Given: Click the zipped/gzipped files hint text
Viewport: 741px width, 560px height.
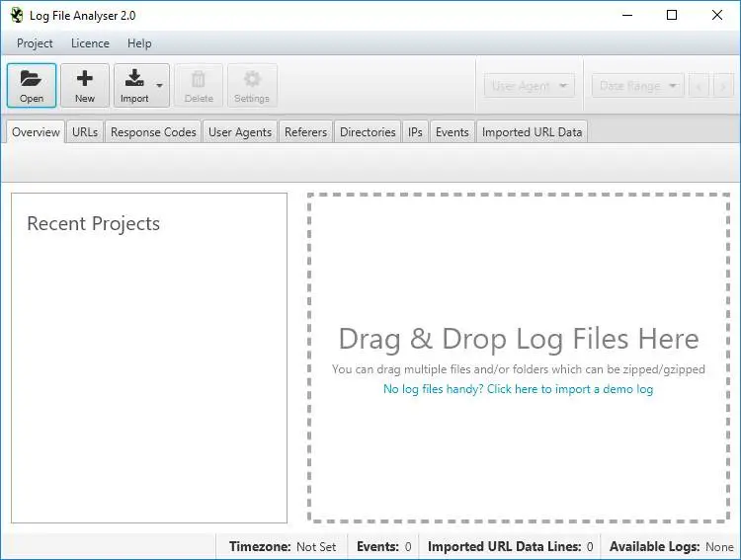Looking at the screenshot, I should point(519,369).
